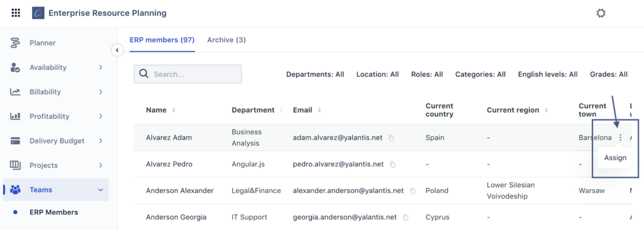Viewport: 644px width, 230px height.
Task: Click the search magnifier icon
Action: (144, 74)
